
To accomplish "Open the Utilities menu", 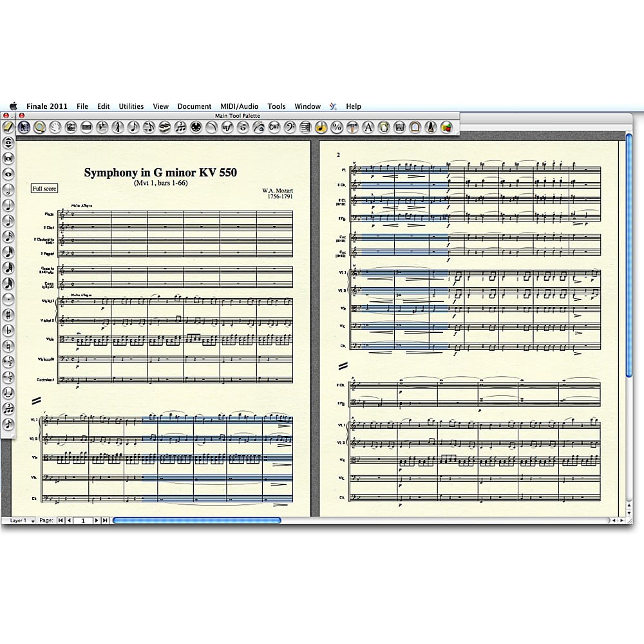I will pos(131,106).
